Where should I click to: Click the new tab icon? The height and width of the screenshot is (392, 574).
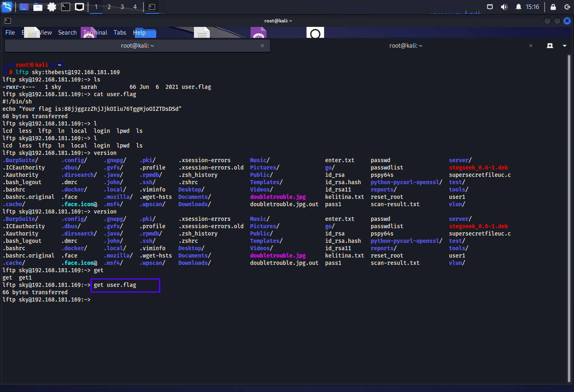click(x=550, y=46)
